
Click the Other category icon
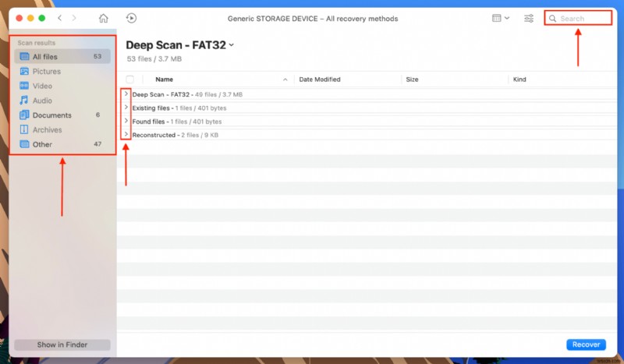[24, 144]
